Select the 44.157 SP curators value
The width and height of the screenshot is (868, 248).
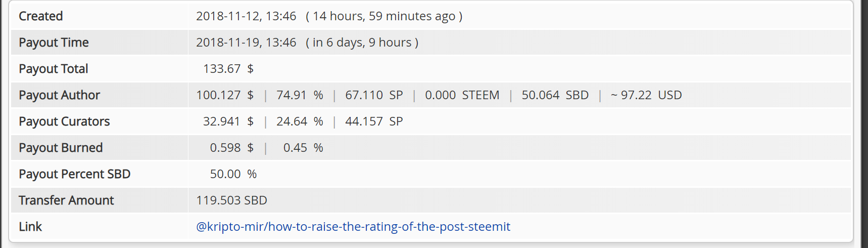(x=374, y=121)
